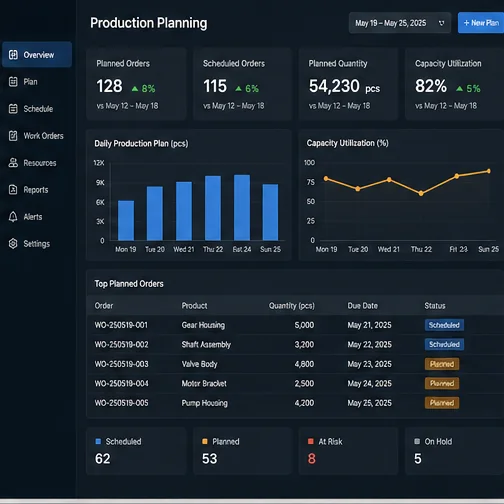Viewport: 504px width, 504px height.
Task: Click the Plan calendar icon in the sidebar
Action: pos(13,82)
